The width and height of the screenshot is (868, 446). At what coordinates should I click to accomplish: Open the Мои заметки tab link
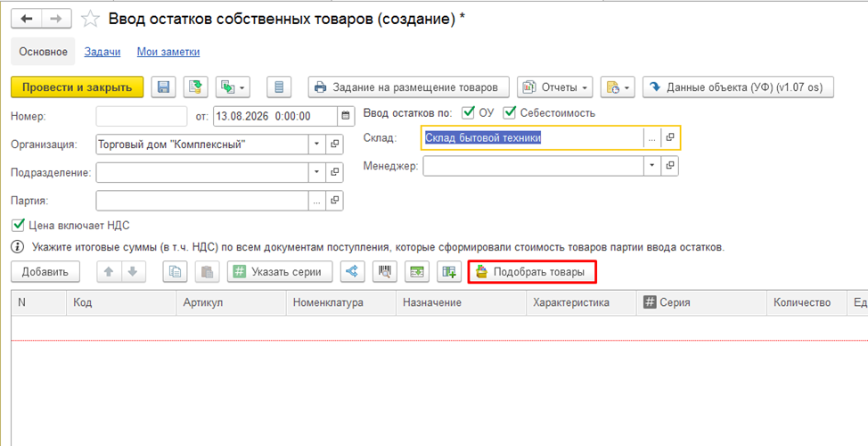[168, 52]
